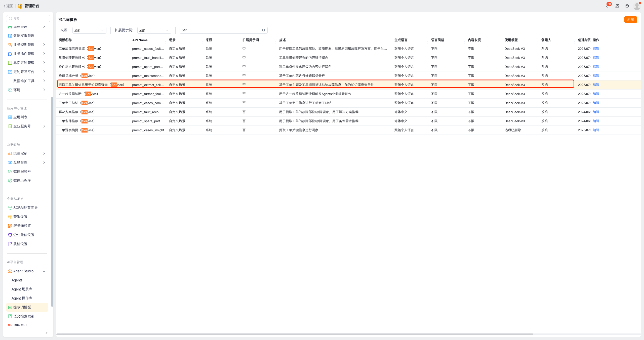Image resolution: width=644 pixels, height=340 pixels.
Task: Open the 扩展提示词 dropdown
Action: click(x=154, y=30)
